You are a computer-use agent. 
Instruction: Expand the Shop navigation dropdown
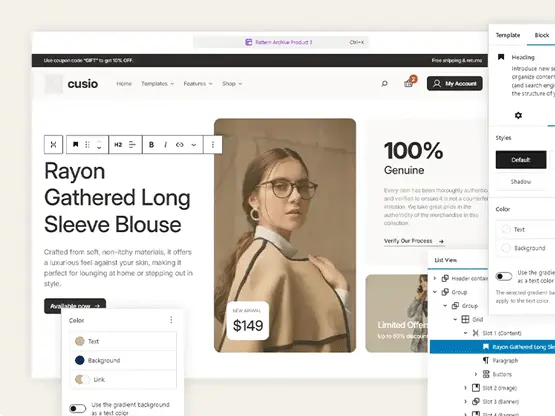[232, 84]
